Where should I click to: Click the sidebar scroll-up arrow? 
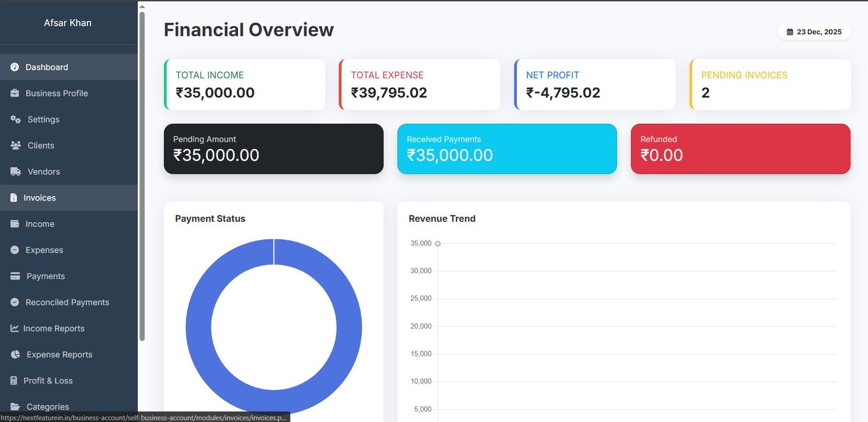(x=142, y=7)
